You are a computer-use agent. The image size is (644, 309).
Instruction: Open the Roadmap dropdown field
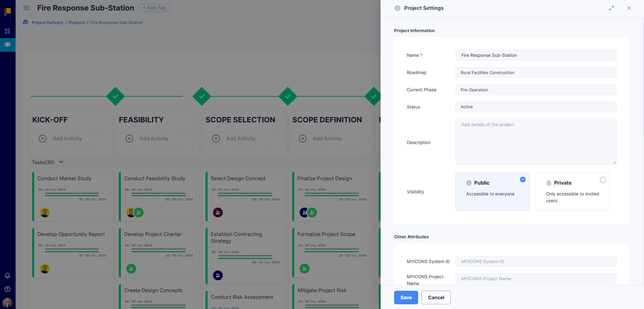(536, 72)
